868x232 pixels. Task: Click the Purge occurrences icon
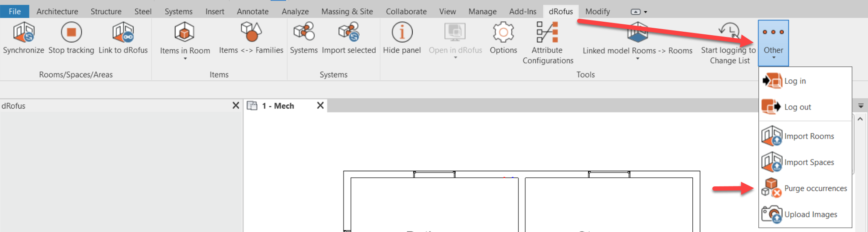pos(772,188)
